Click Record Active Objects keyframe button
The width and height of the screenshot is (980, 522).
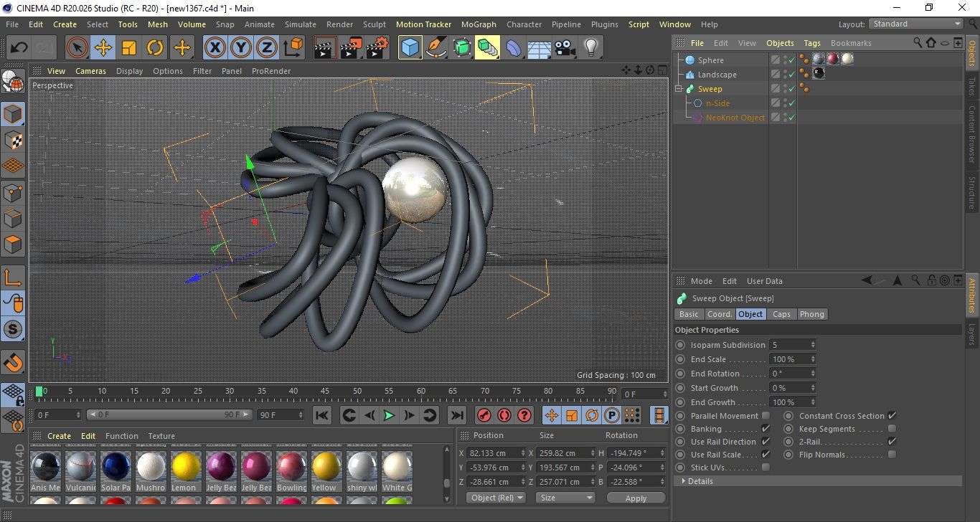(484, 415)
